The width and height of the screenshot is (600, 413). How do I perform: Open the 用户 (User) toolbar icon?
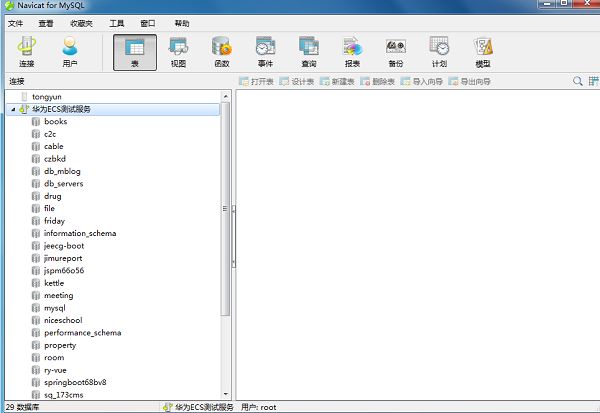[70, 52]
